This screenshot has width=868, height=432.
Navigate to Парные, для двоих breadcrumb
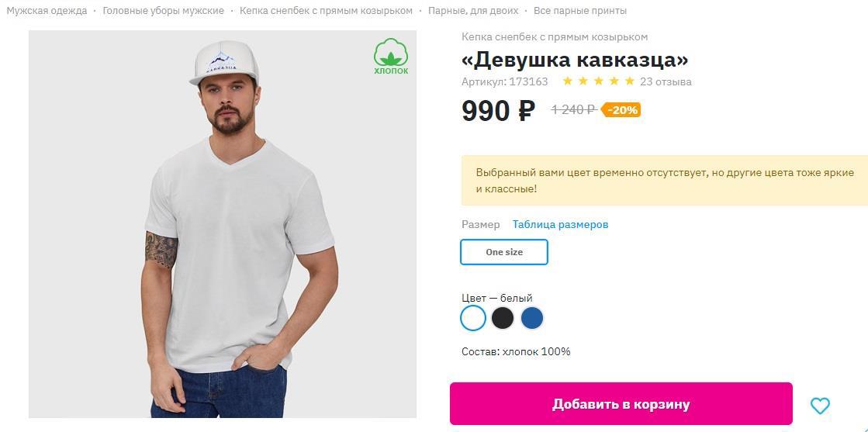tap(473, 11)
